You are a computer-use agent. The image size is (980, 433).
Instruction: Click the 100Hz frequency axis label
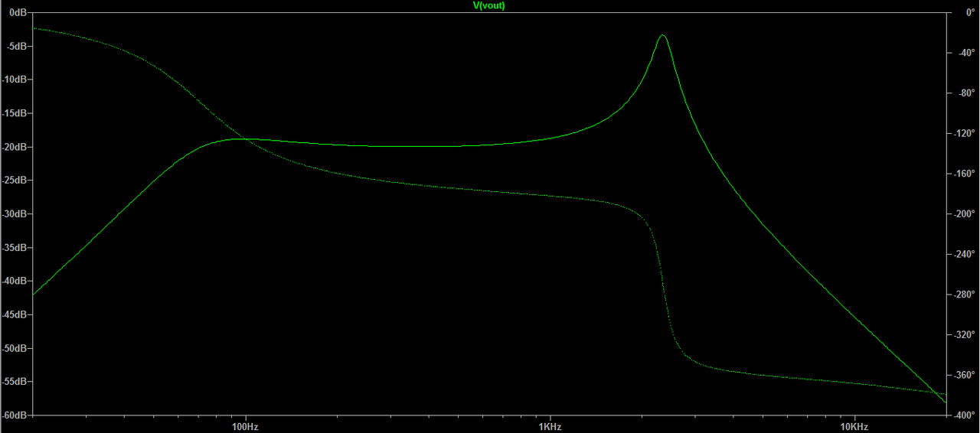tap(245, 426)
